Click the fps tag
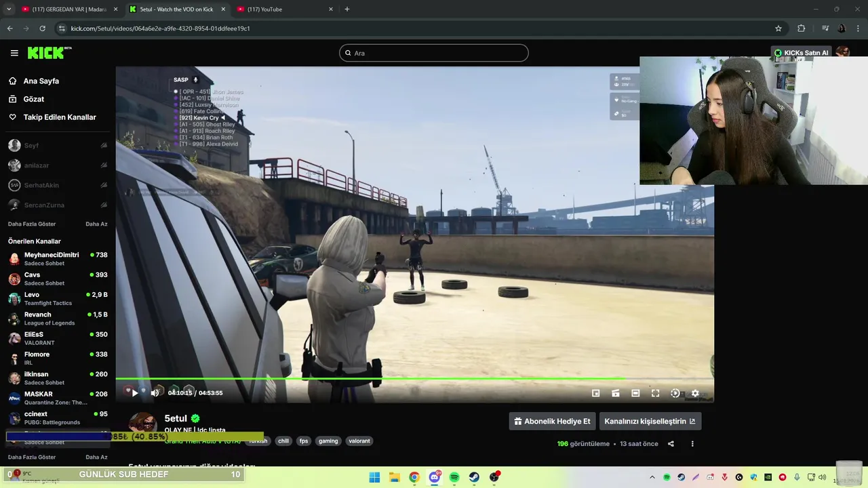Viewport: 868px width, 488px height. click(304, 441)
